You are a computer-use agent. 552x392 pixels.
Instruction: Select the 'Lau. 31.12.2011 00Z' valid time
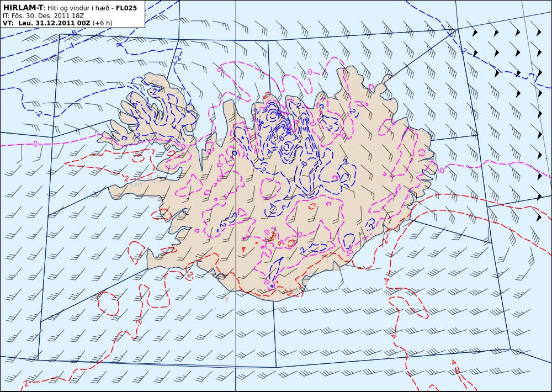pyautogui.click(x=54, y=23)
